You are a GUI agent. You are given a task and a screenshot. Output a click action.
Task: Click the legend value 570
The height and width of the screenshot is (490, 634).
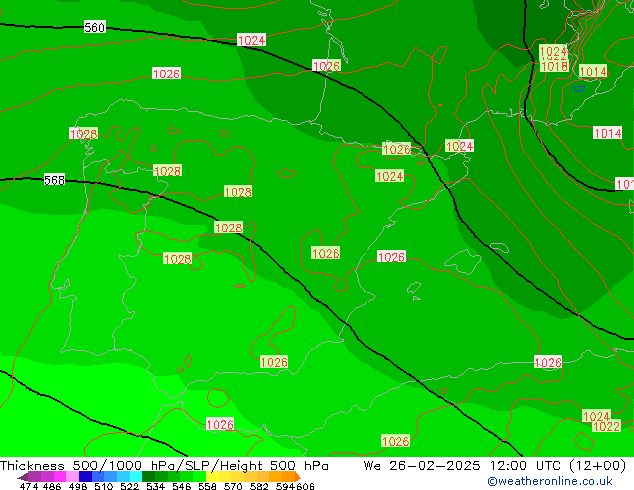click(233, 486)
